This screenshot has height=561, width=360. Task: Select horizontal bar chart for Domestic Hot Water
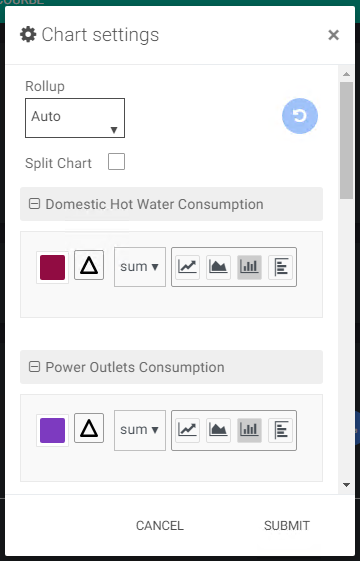tap(281, 267)
